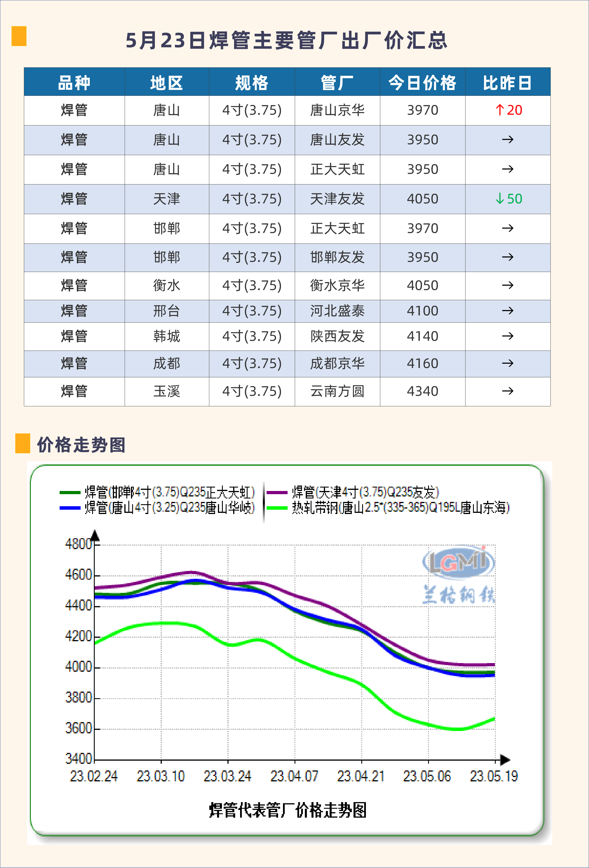Click the arrow in the 成都京华 row

click(508, 363)
